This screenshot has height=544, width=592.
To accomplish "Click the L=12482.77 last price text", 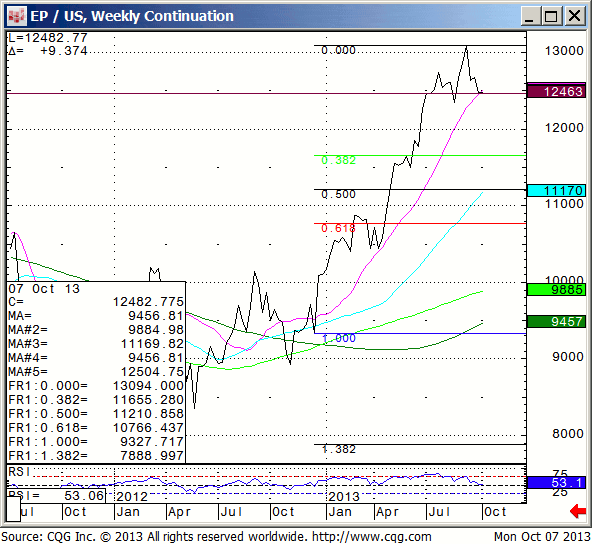I will click(x=48, y=38).
